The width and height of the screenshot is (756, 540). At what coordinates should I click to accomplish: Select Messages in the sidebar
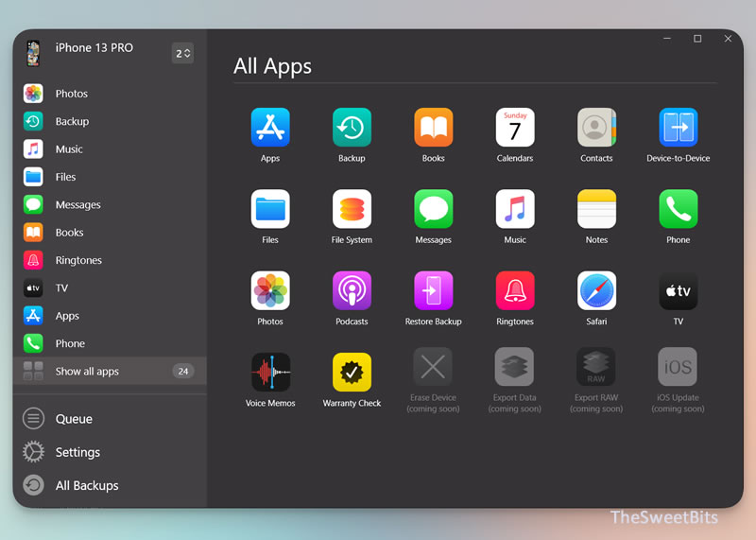point(110,204)
